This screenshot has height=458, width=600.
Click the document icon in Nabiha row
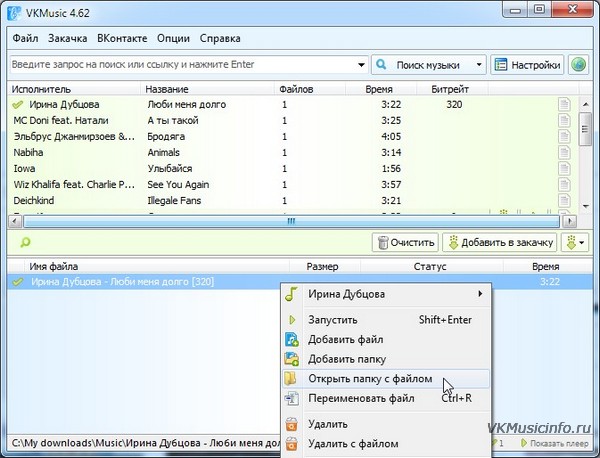[564, 152]
